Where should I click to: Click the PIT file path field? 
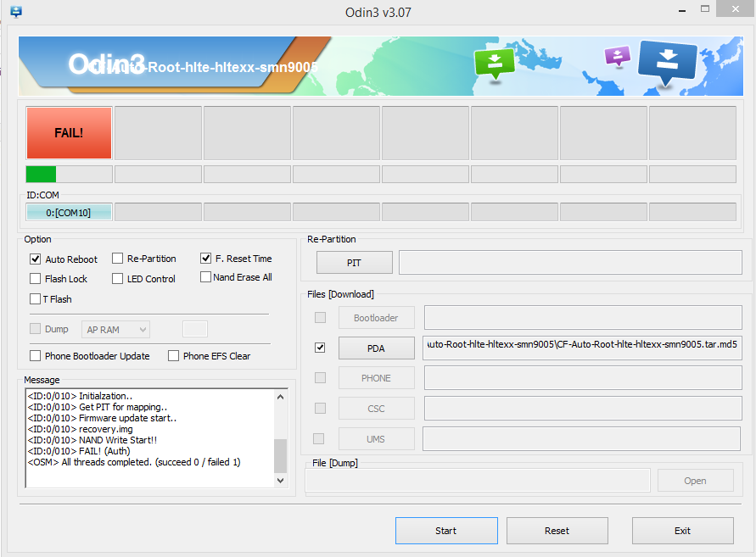click(x=570, y=263)
